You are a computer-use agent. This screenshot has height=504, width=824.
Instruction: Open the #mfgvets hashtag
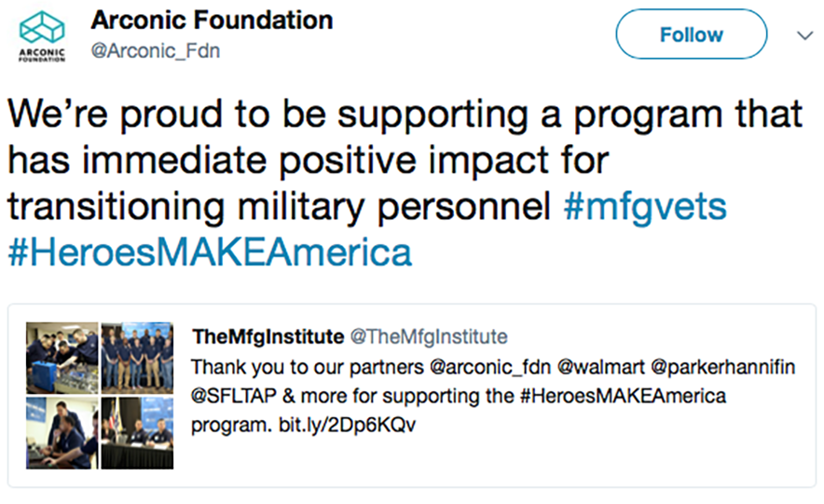(x=645, y=206)
